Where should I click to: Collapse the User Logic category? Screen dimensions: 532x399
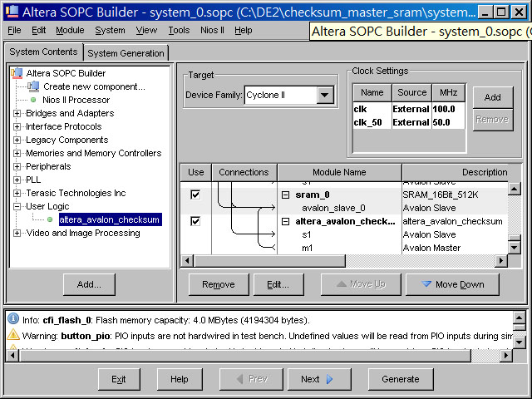click(17, 206)
